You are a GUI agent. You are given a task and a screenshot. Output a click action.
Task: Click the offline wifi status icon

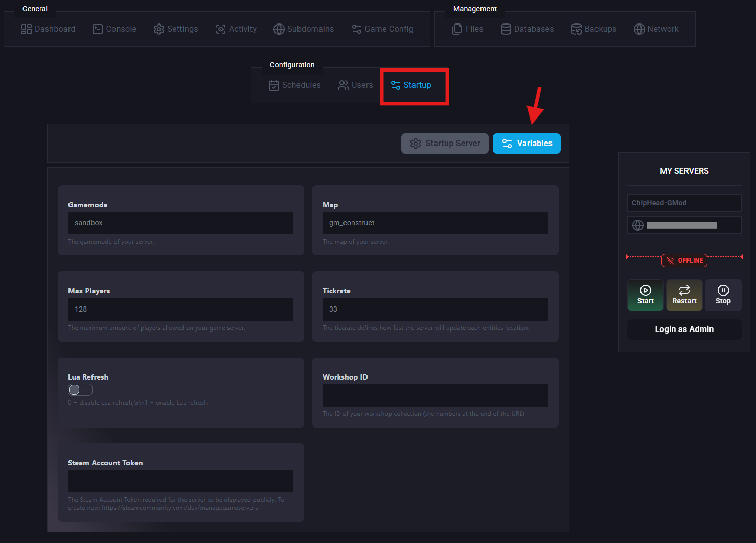pos(670,261)
